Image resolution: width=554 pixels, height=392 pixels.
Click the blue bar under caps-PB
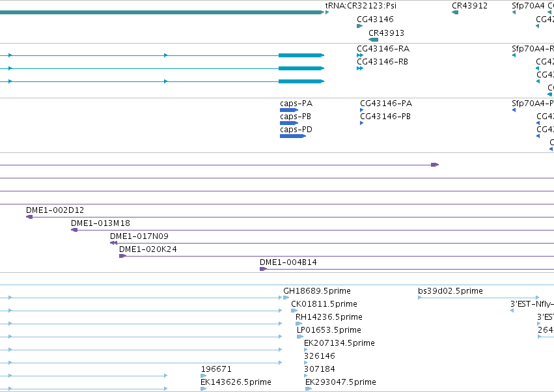[x=289, y=123]
